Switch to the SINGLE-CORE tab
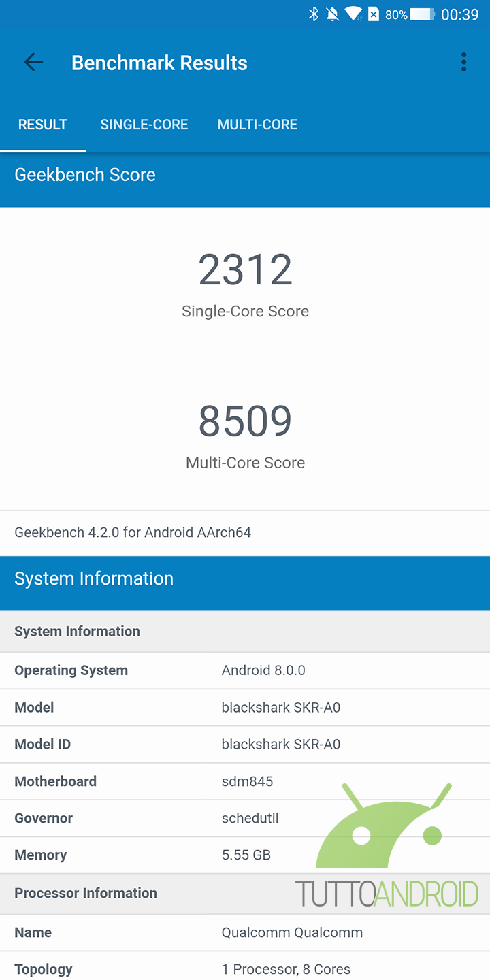490x980 pixels. [x=144, y=125]
